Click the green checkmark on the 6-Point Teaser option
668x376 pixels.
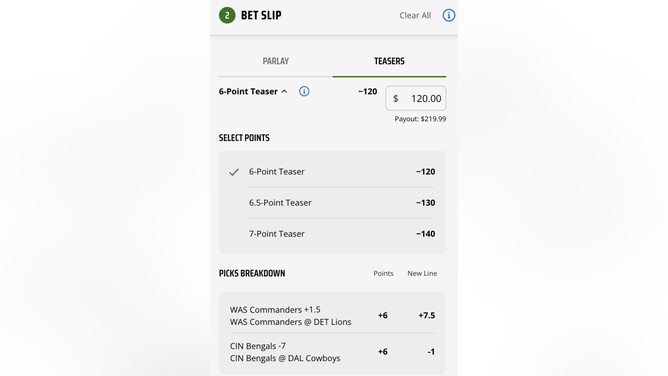tap(234, 172)
